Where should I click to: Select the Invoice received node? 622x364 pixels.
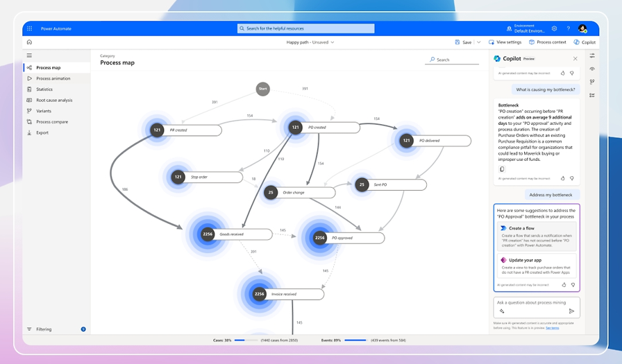[x=288, y=294]
